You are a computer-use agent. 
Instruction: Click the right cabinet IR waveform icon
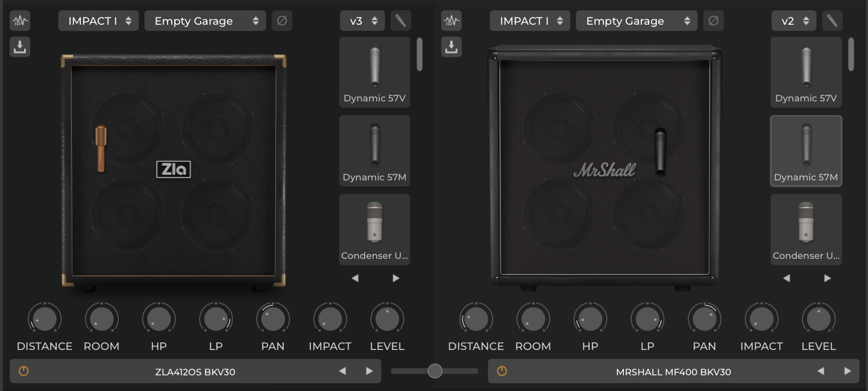pos(451,21)
